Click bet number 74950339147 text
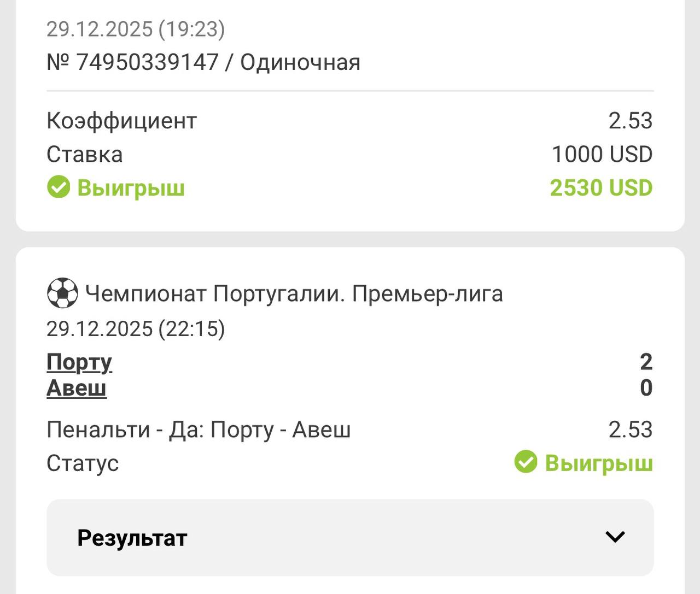Screen dimensions: 700x594 click(x=148, y=62)
